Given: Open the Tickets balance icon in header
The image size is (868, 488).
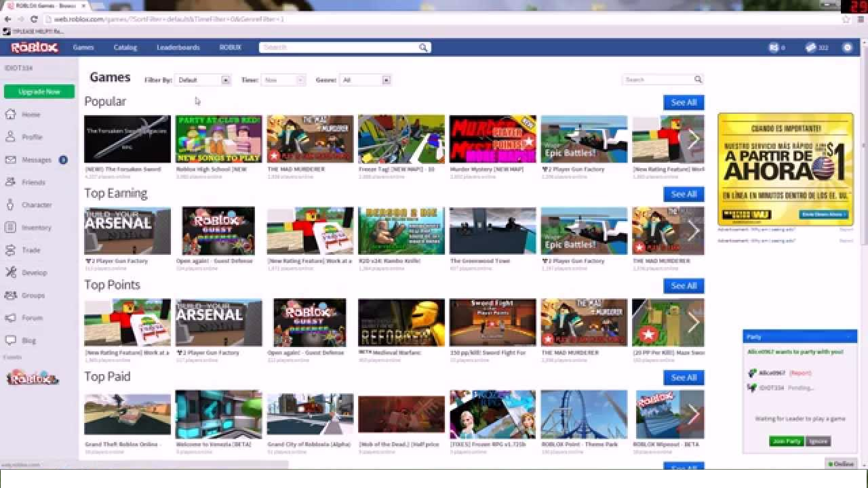Looking at the screenshot, I should pyautogui.click(x=810, y=47).
